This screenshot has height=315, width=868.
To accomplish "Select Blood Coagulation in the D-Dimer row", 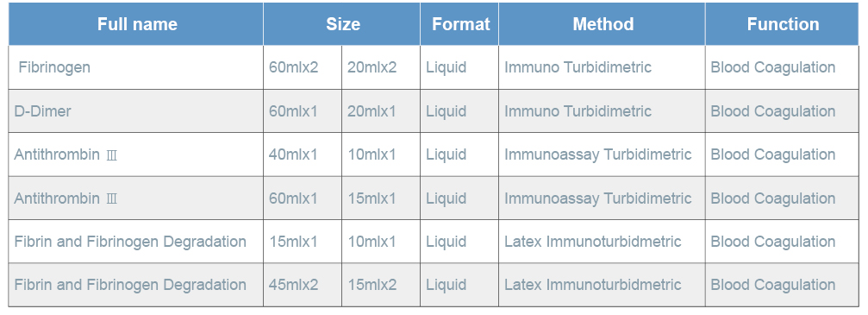I will tap(773, 111).
